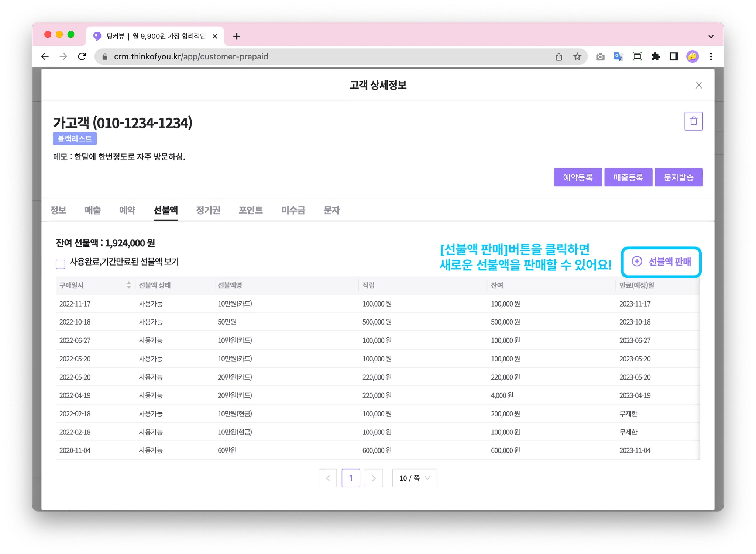Open the 10 / 쪽 page size dropdown
The image size is (756, 554).
(x=415, y=478)
